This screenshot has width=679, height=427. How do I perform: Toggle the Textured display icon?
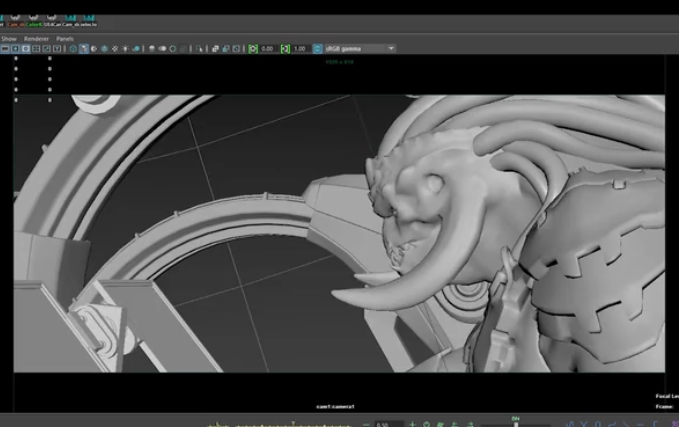pyautogui.click(x=115, y=49)
